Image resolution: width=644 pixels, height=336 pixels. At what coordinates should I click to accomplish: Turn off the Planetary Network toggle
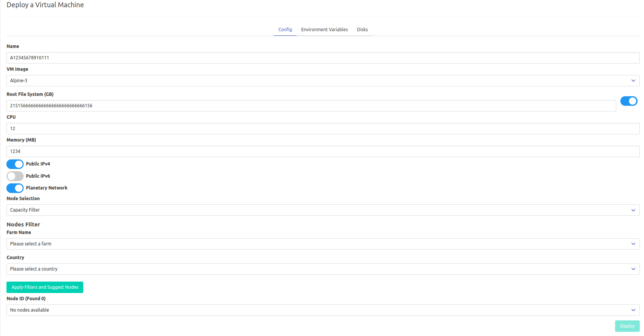[15, 188]
